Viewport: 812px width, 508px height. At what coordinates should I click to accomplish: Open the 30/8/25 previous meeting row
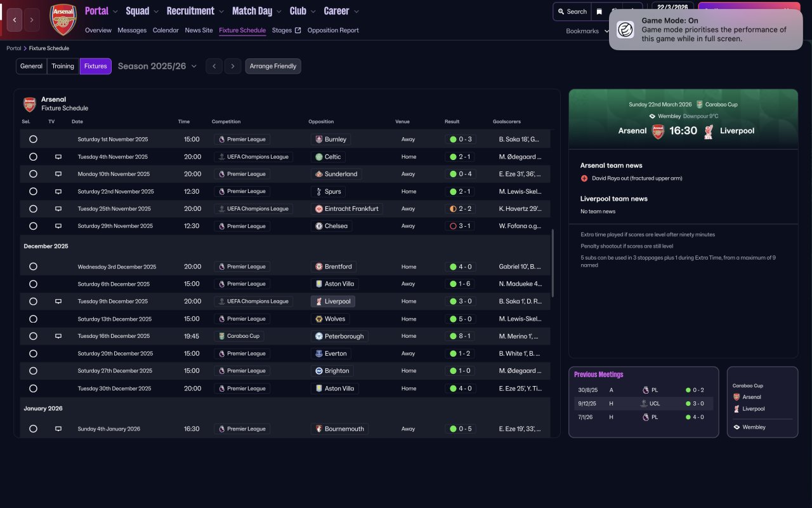(643, 391)
